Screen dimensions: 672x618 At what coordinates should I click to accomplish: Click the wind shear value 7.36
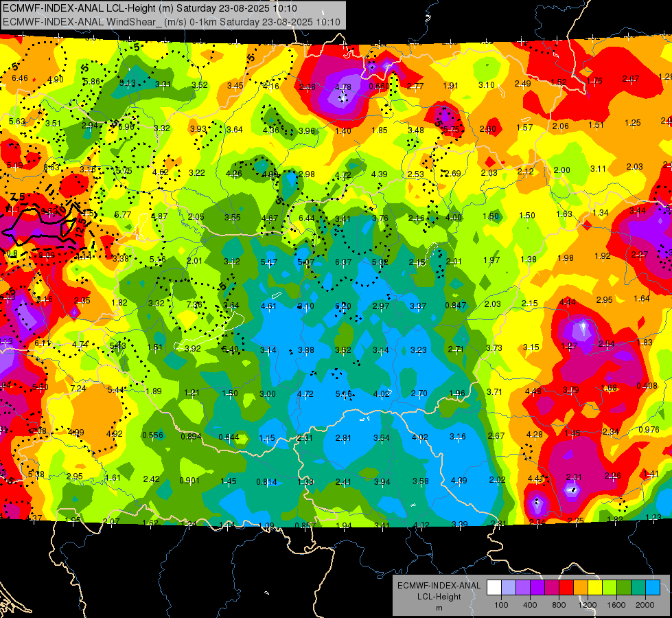pyautogui.click(x=194, y=304)
